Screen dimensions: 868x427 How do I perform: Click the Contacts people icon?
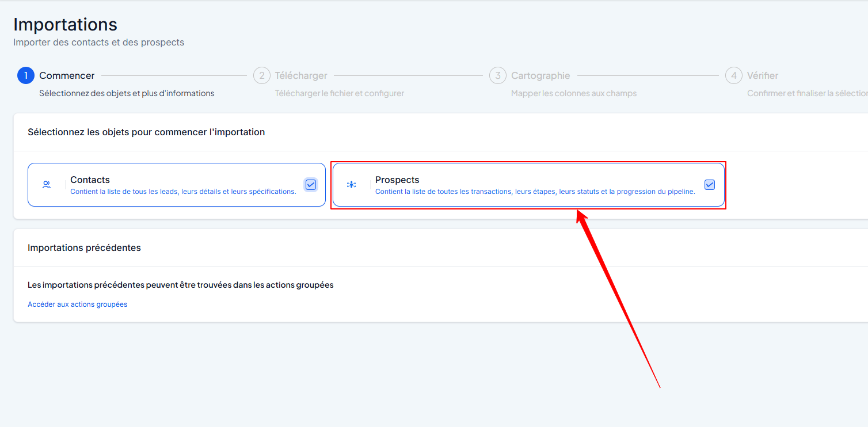click(47, 185)
